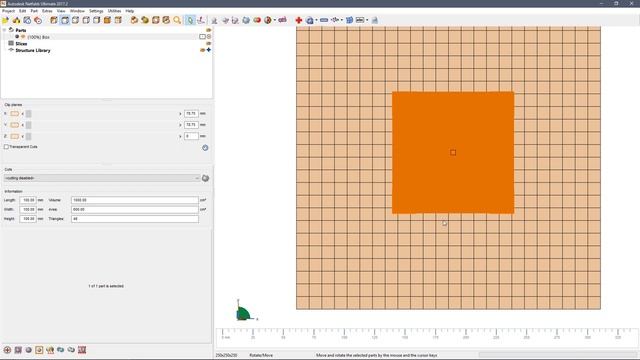Click the rightmost toolbar icon
This screenshot has height=360, width=640.
tap(375, 20)
